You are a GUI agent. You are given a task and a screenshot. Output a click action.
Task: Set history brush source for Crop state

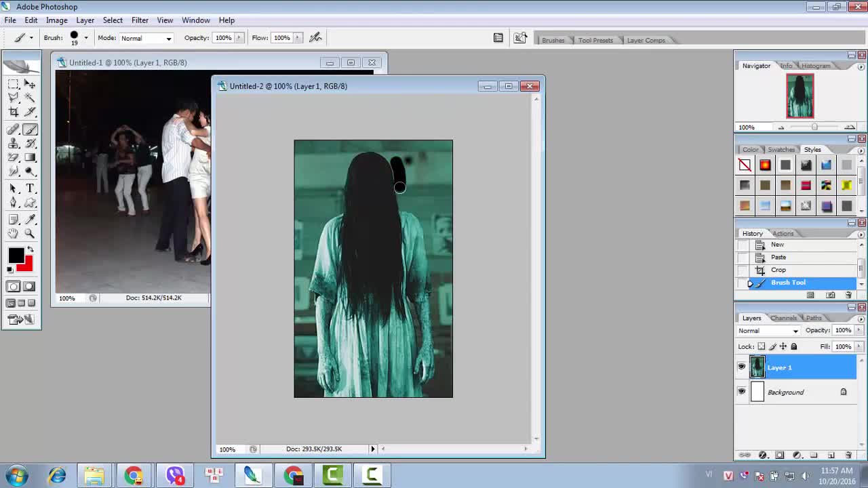(x=744, y=270)
